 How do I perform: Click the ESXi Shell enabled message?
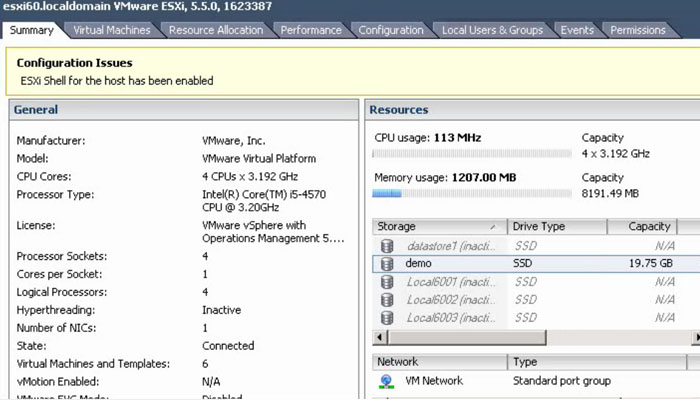(117, 81)
